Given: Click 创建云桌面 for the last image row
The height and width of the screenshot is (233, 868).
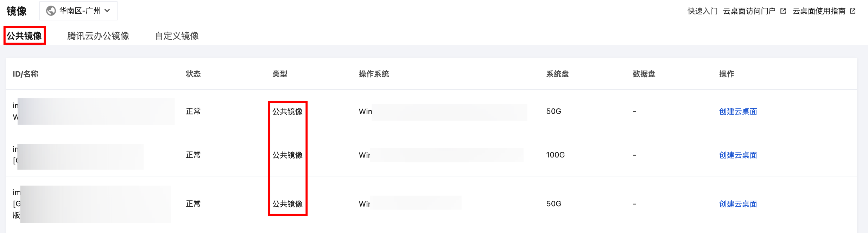Looking at the screenshot, I should click(x=738, y=204).
